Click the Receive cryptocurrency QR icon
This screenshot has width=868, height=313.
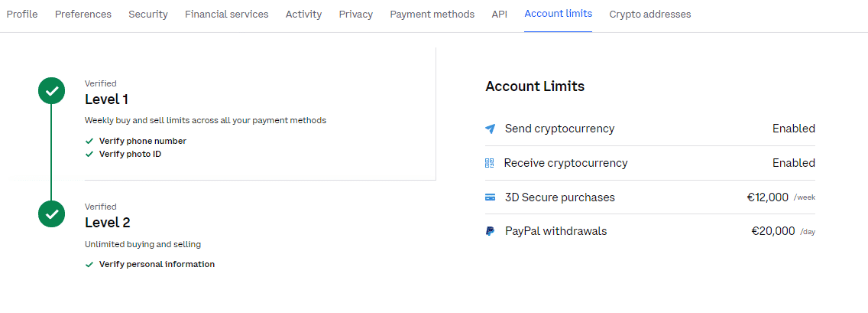[x=490, y=163]
